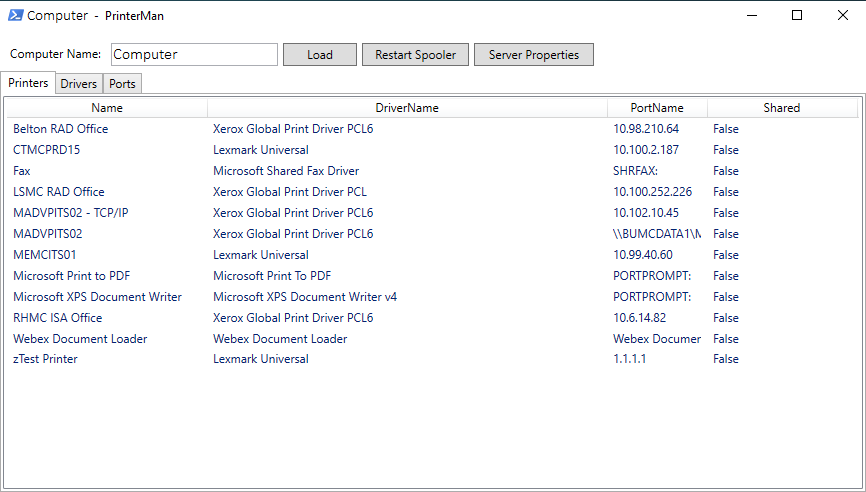Switch to the Printers tab
The image size is (866, 492).
28,83
